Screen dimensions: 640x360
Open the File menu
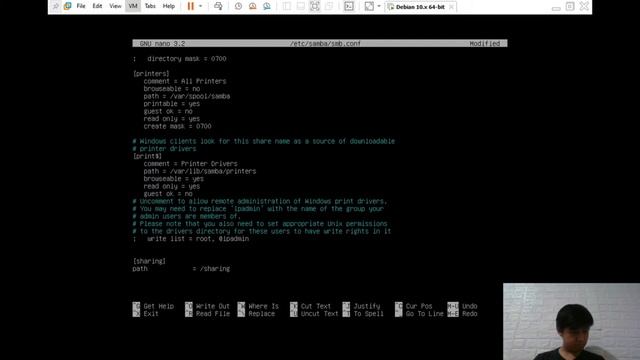click(81, 6)
